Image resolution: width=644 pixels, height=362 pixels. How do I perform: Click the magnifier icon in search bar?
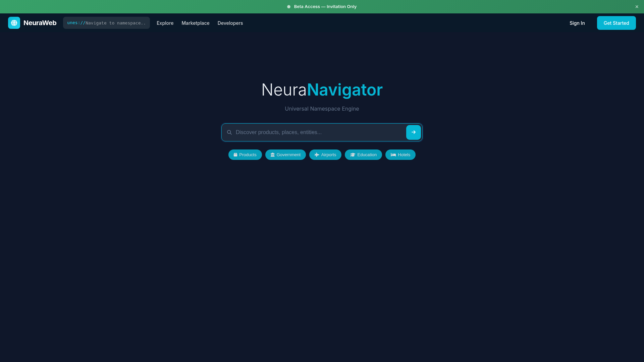(x=229, y=132)
